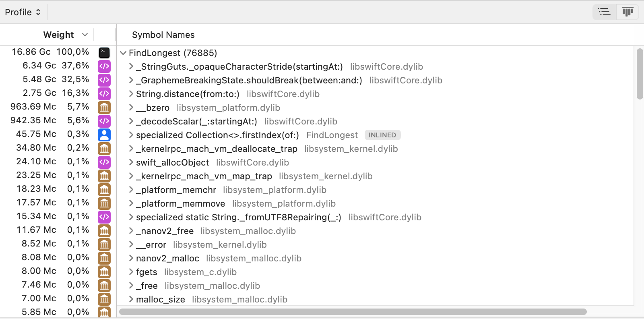Switch to the flame graph column view
Viewport: 644px width, 319px height.
tap(627, 12)
